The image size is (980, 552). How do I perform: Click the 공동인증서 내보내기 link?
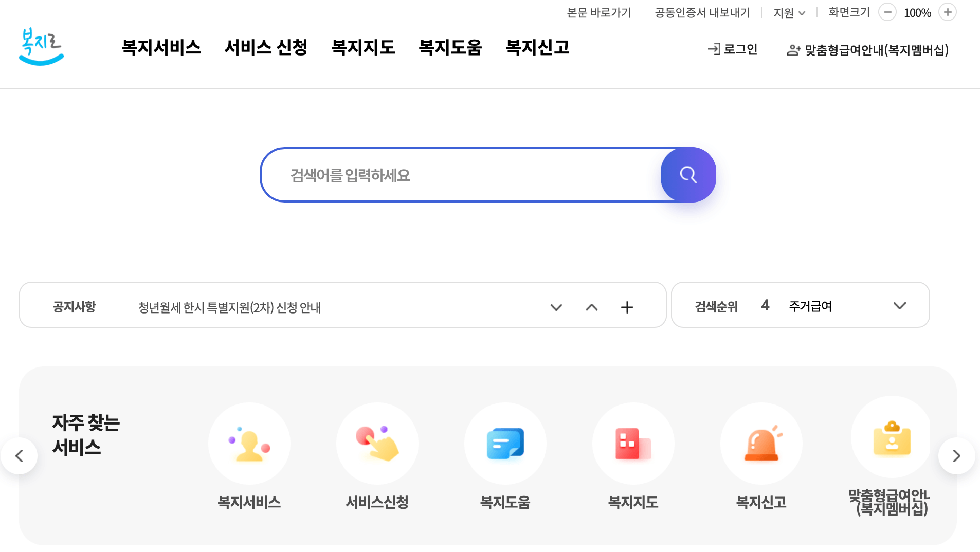[x=702, y=12]
